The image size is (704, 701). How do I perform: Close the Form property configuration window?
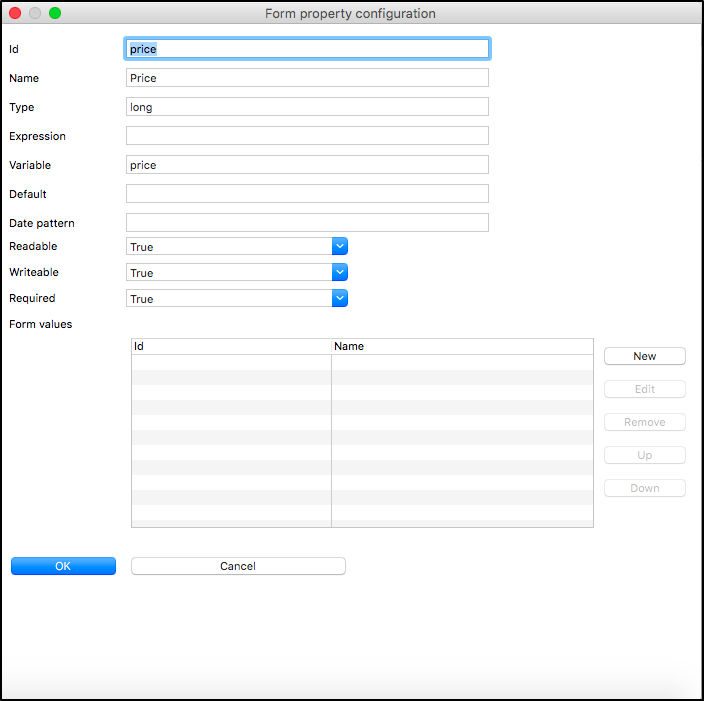pos(15,13)
